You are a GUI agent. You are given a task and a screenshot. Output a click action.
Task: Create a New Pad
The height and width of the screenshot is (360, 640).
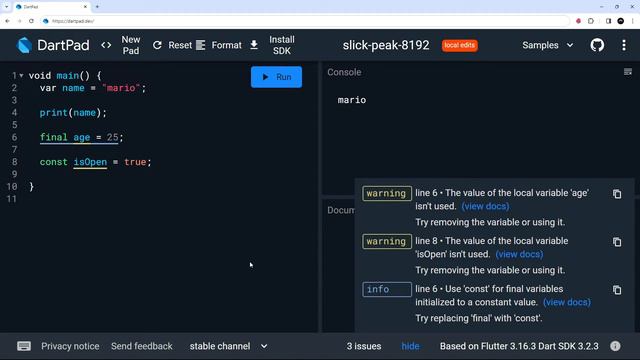pyautogui.click(x=131, y=45)
